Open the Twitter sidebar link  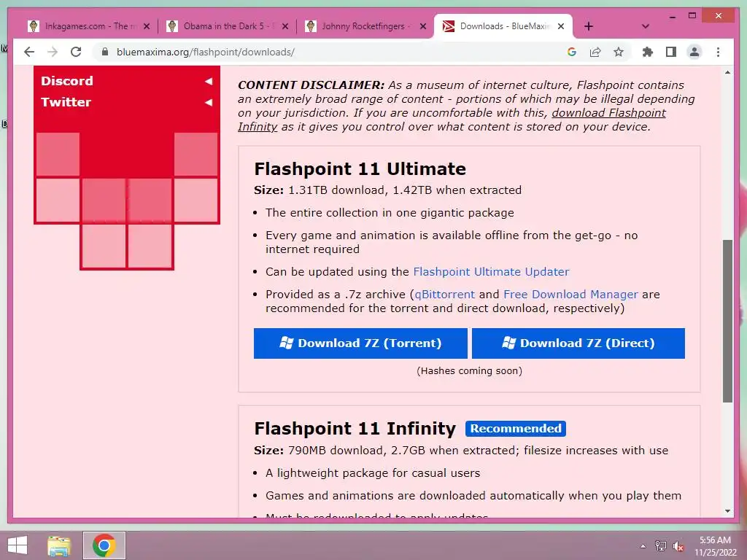(x=66, y=102)
